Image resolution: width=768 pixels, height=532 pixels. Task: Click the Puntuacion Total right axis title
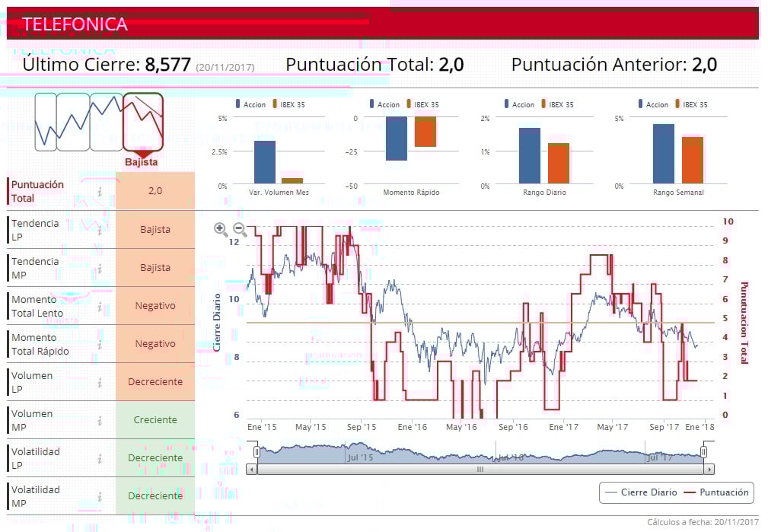(744, 323)
